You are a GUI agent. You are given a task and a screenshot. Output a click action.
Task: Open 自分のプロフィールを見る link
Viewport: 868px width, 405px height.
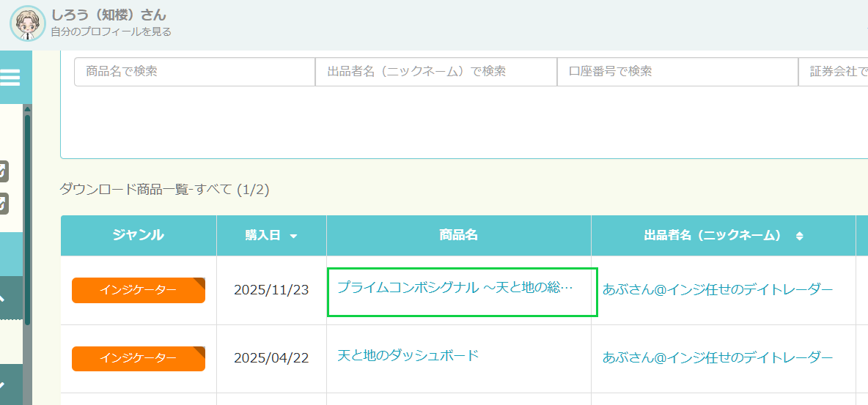(x=111, y=31)
